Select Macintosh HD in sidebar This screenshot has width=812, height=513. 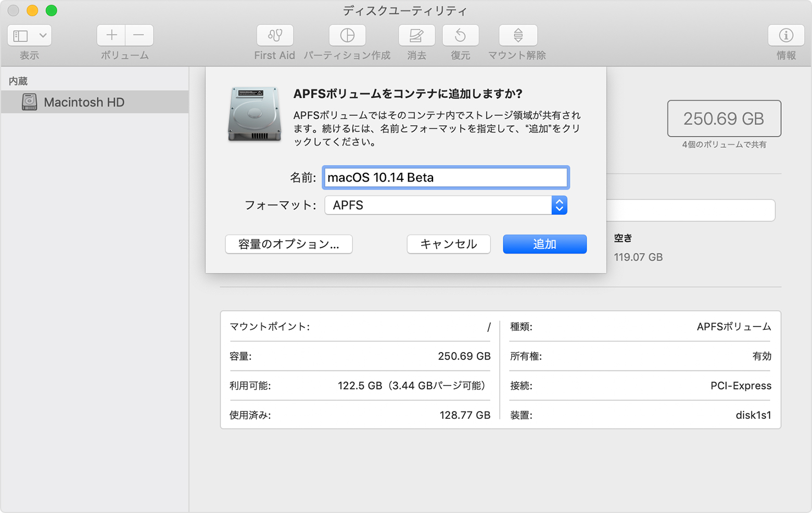click(x=95, y=102)
